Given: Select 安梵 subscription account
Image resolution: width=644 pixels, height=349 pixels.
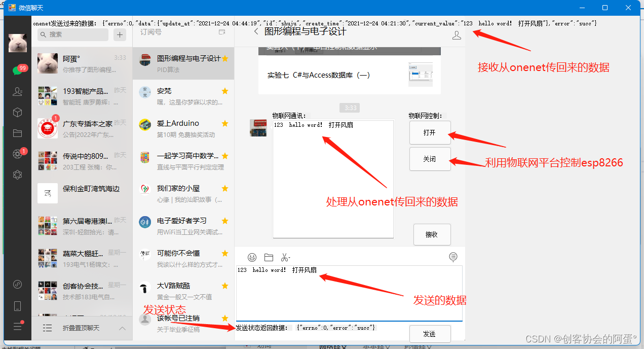Looking at the screenshot, I should coord(183,96).
